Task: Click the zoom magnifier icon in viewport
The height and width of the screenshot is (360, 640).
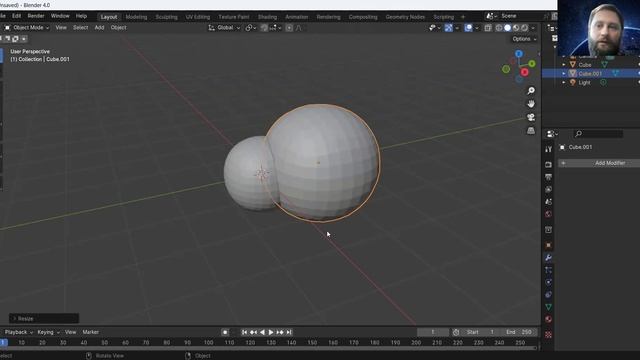Action: coord(531,91)
